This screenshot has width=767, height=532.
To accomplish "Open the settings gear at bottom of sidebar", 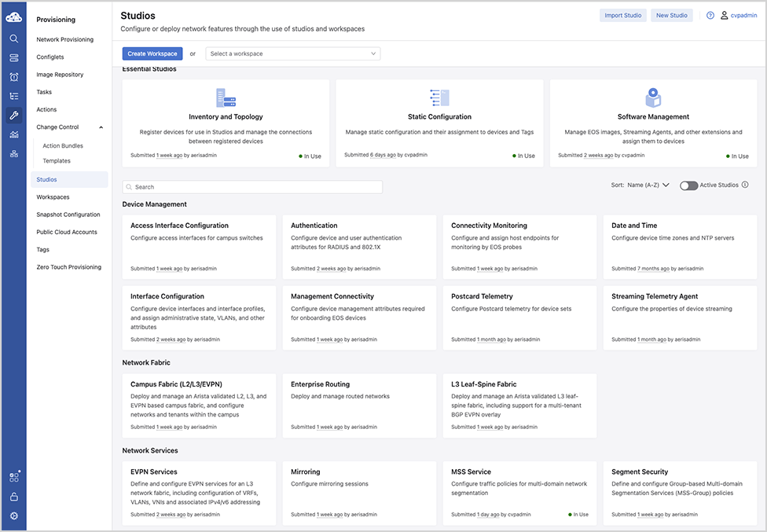I will pyautogui.click(x=13, y=515).
